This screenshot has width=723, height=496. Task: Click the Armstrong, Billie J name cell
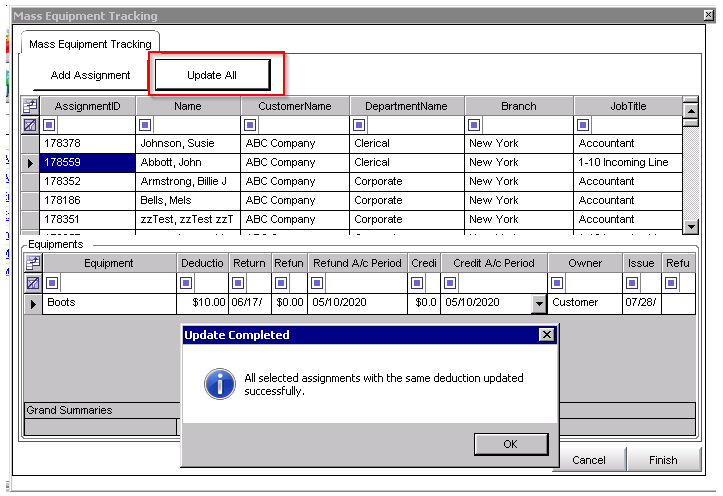coord(188,182)
